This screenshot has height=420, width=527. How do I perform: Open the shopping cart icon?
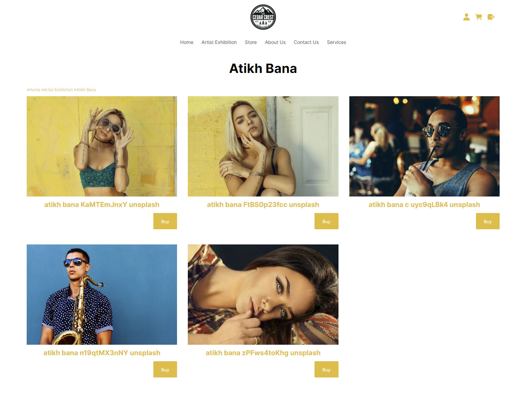479,17
